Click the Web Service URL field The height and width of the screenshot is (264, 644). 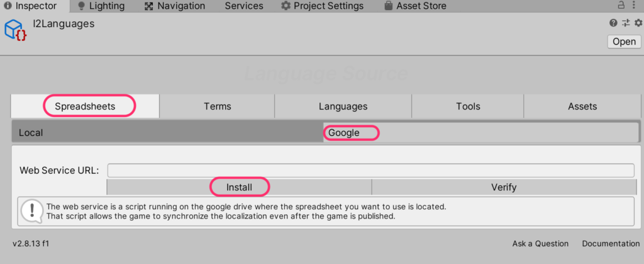pos(370,171)
